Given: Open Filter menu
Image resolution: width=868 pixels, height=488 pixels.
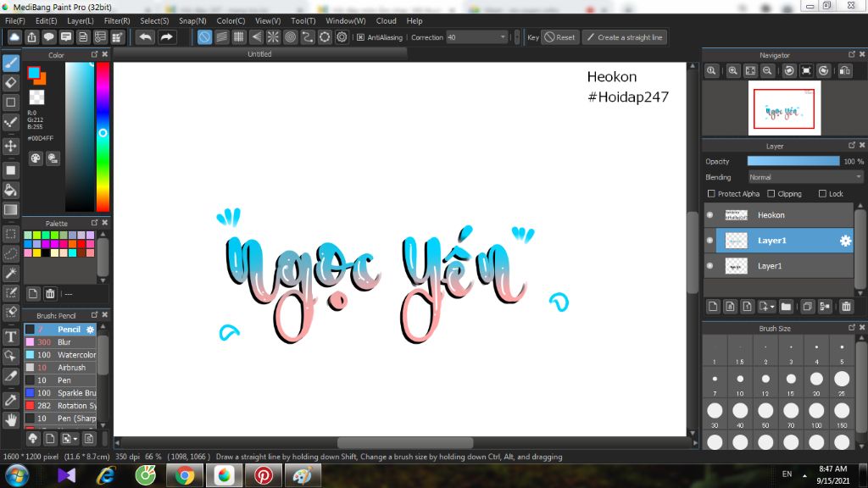Looking at the screenshot, I should click(117, 20).
